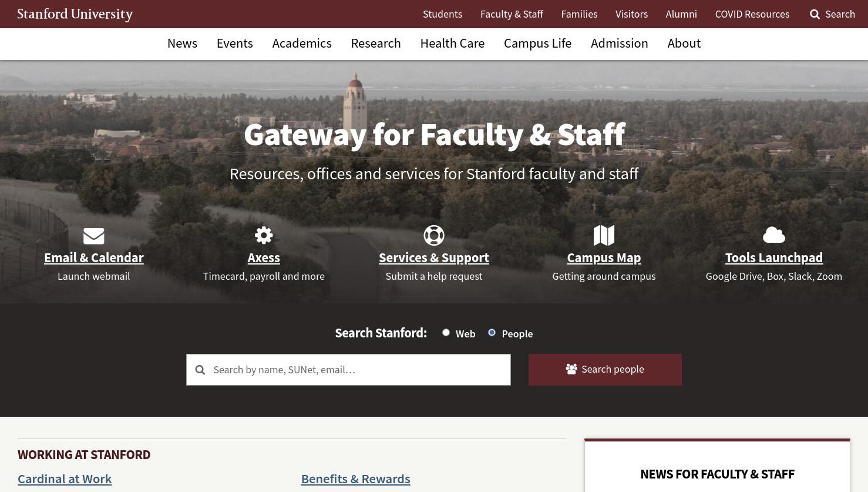
Task: Click the magnifying glass icon in top bar
Action: (815, 14)
